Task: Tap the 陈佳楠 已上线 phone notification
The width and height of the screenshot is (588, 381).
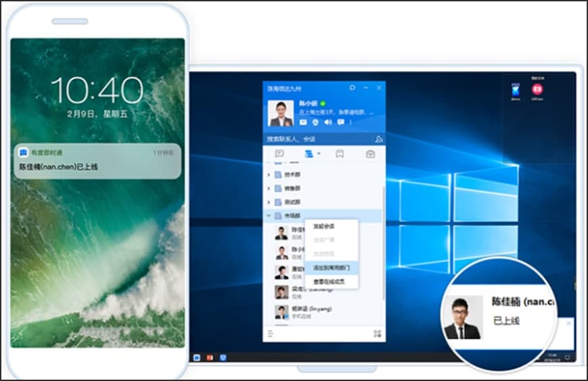Action: [97, 162]
